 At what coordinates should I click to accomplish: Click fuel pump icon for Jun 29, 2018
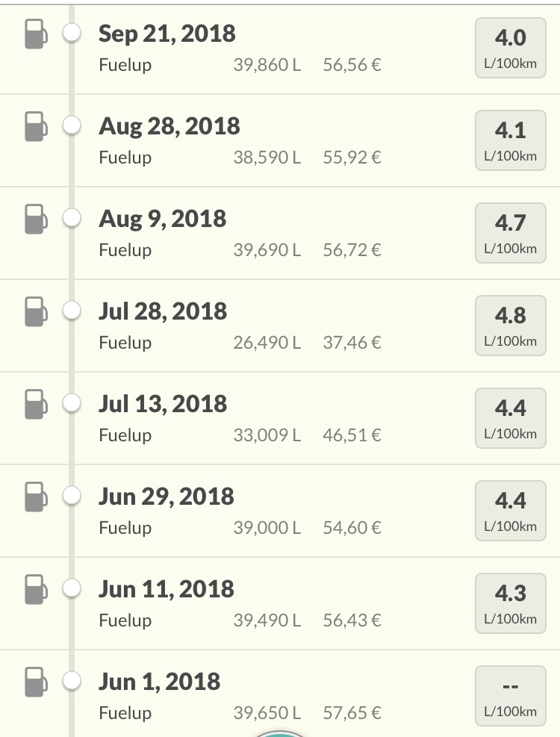(x=36, y=497)
